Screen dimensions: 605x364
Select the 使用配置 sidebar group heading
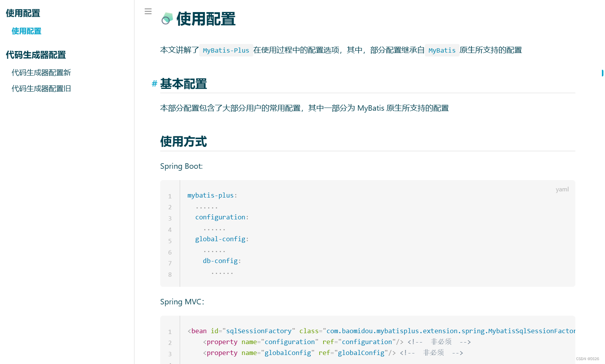(23, 13)
